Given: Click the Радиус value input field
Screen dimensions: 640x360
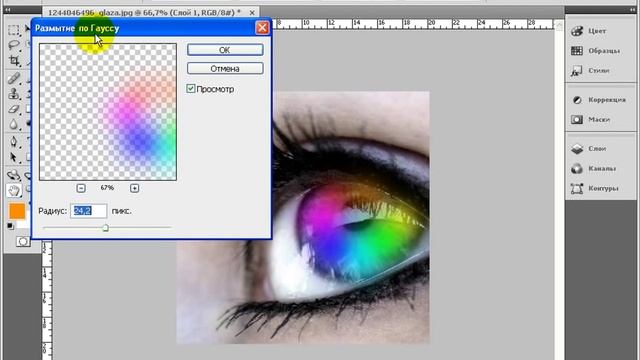Looking at the screenshot, I should click(x=89, y=211).
